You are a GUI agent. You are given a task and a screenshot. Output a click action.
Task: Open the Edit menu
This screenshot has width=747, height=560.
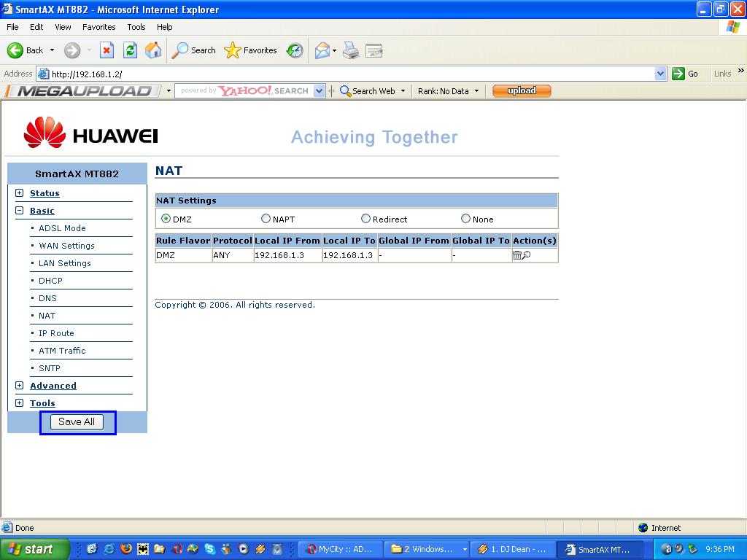coord(36,27)
